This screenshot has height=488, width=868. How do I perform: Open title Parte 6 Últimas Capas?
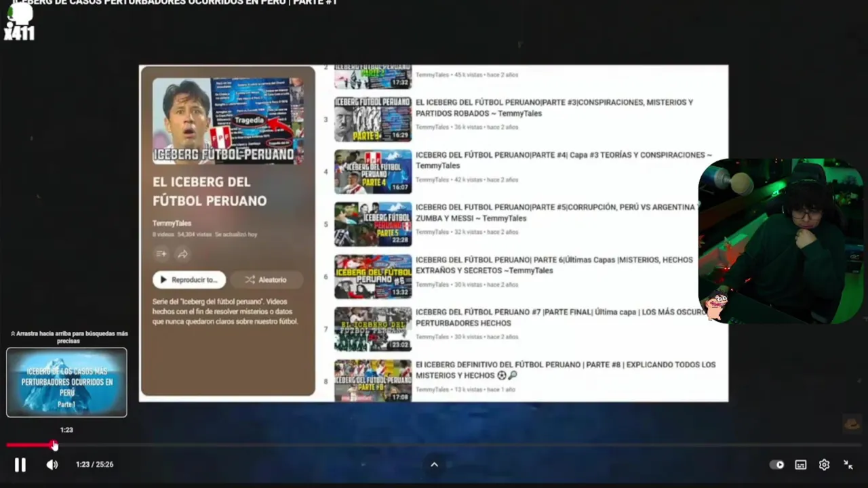click(554, 265)
